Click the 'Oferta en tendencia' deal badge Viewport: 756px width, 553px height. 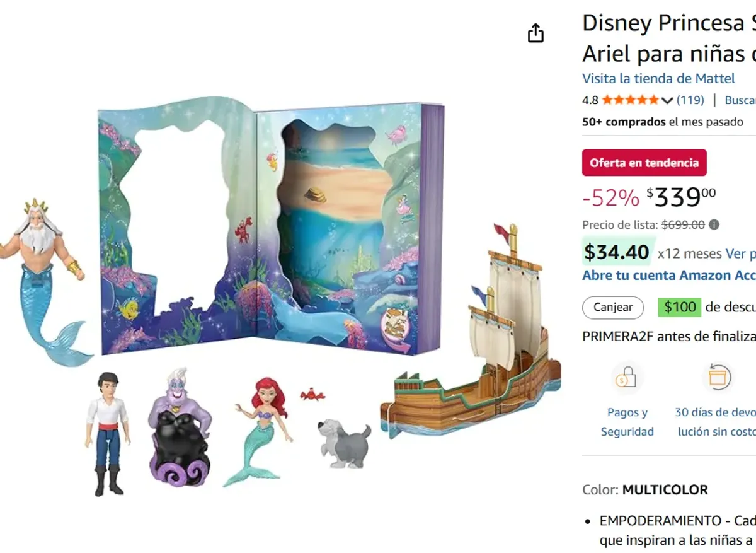tap(644, 162)
